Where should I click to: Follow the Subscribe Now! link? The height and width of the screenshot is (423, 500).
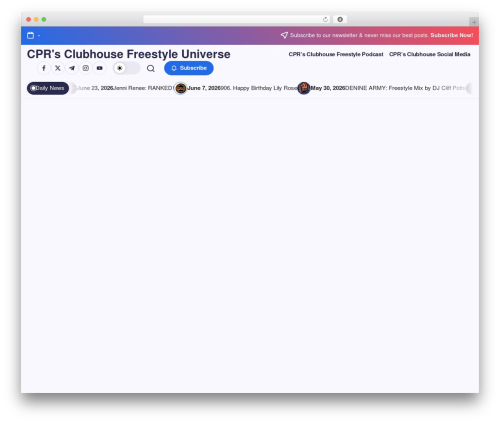(x=452, y=35)
